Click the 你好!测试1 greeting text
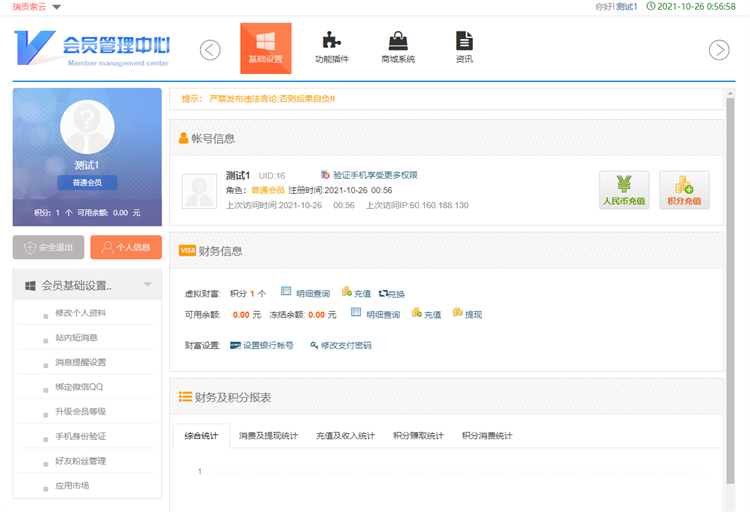This screenshot has width=750, height=512. click(616, 7)
